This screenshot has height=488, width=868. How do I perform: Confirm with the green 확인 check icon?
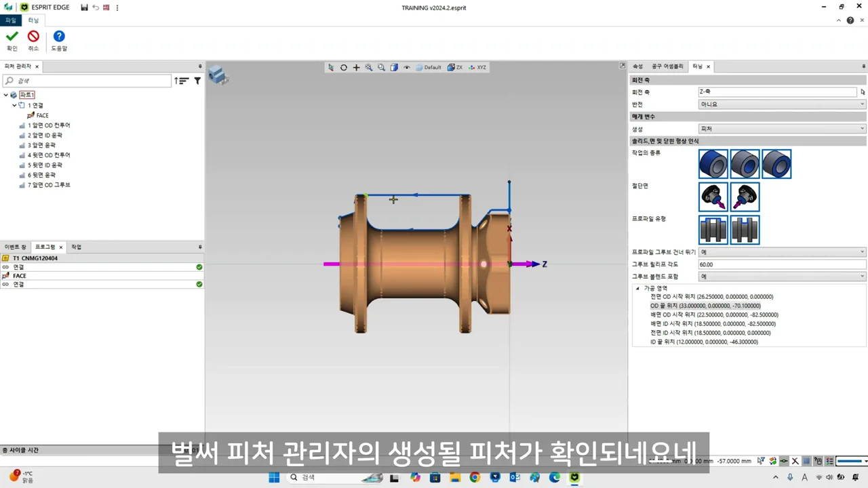click(x=12, y=37)
